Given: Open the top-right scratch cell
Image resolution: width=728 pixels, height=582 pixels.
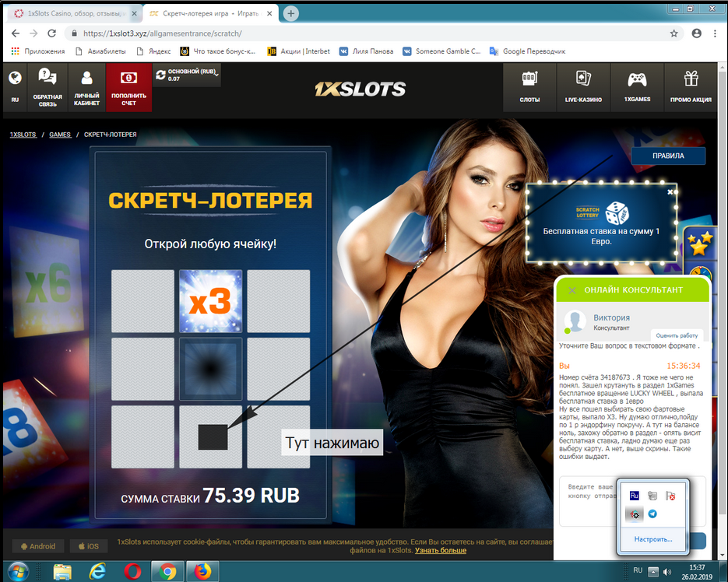Looking at the screenshot, I should [x=279, y=301].
